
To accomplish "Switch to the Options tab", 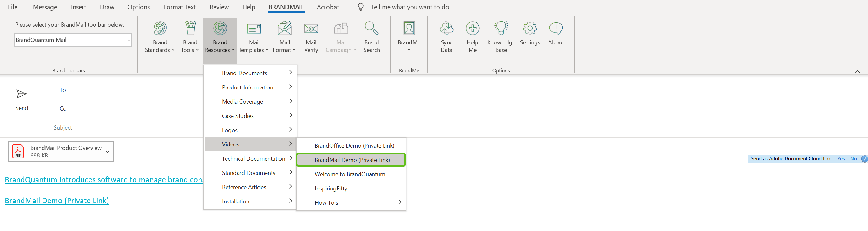I will pyautogui.click(x=139, y=7).
